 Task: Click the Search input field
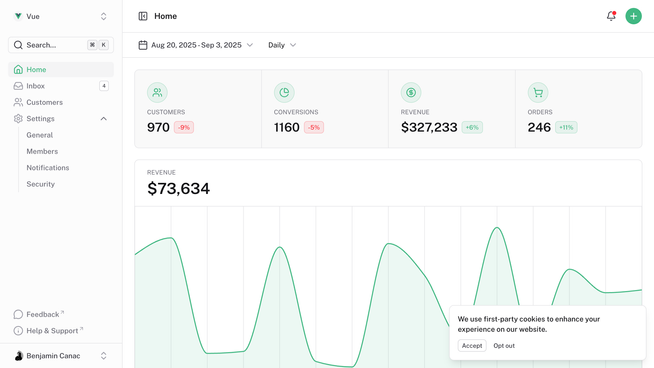click(x=61, y=45)
